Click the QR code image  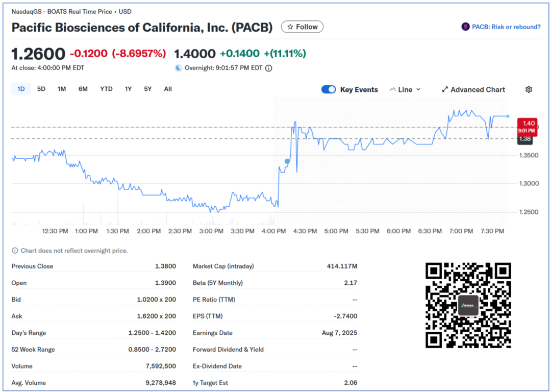point(468,305)
